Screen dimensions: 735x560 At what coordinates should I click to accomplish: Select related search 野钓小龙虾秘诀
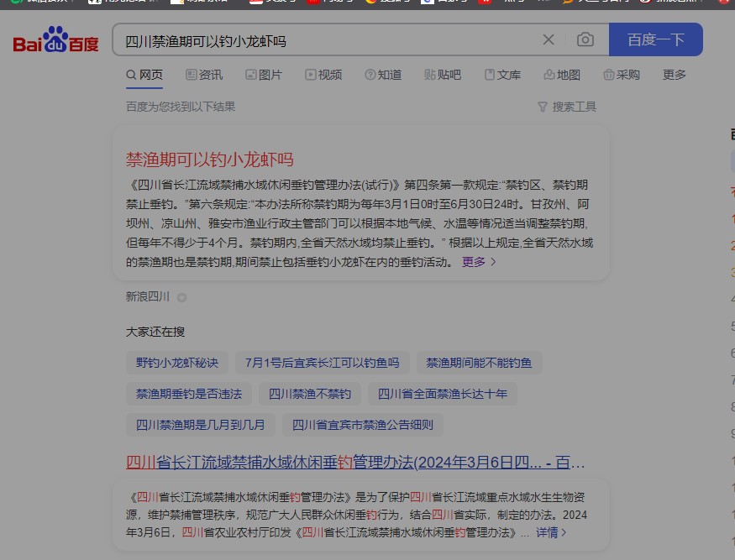pos(176,363)
